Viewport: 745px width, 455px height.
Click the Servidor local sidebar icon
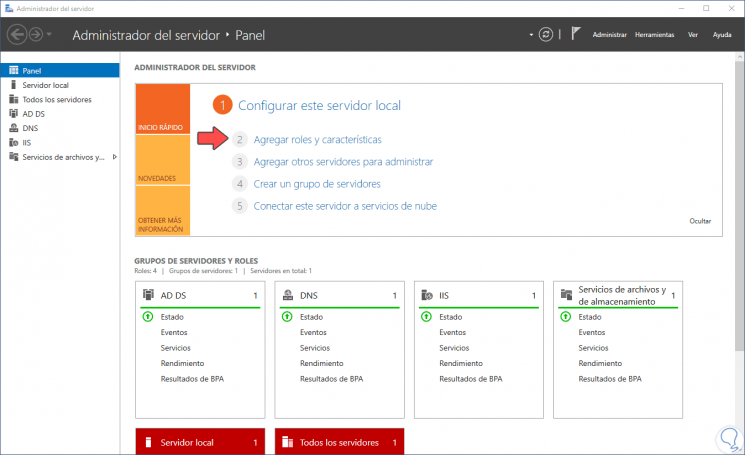coord(12,85)
